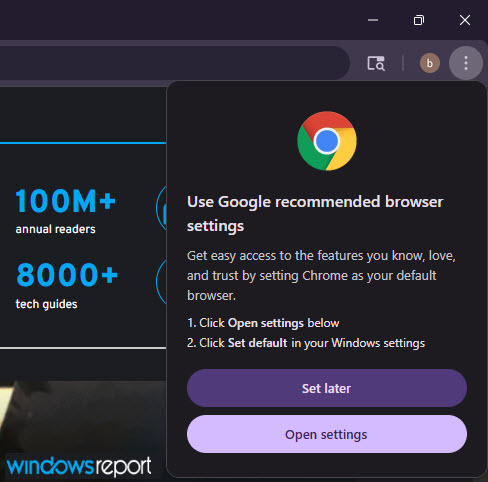Minimize the Chrome window
The image size is (488, 482).
point(373,20)
